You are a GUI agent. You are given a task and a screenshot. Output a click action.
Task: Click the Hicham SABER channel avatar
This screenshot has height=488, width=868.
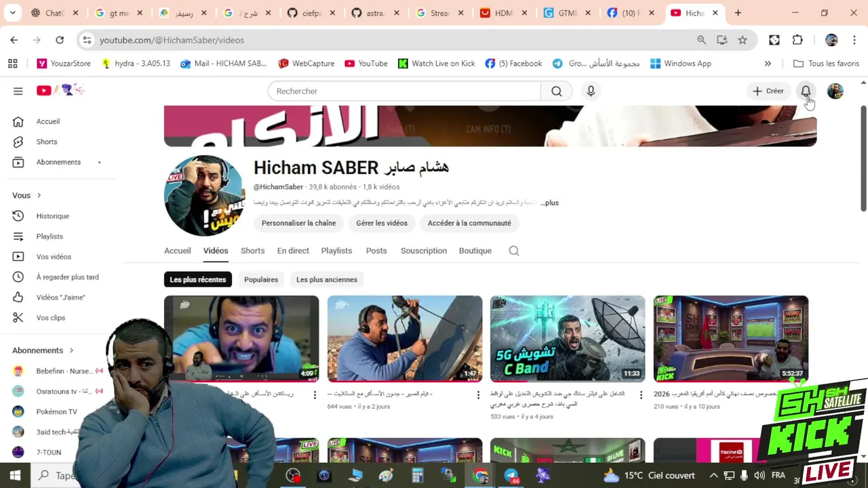tap(204, 195)
